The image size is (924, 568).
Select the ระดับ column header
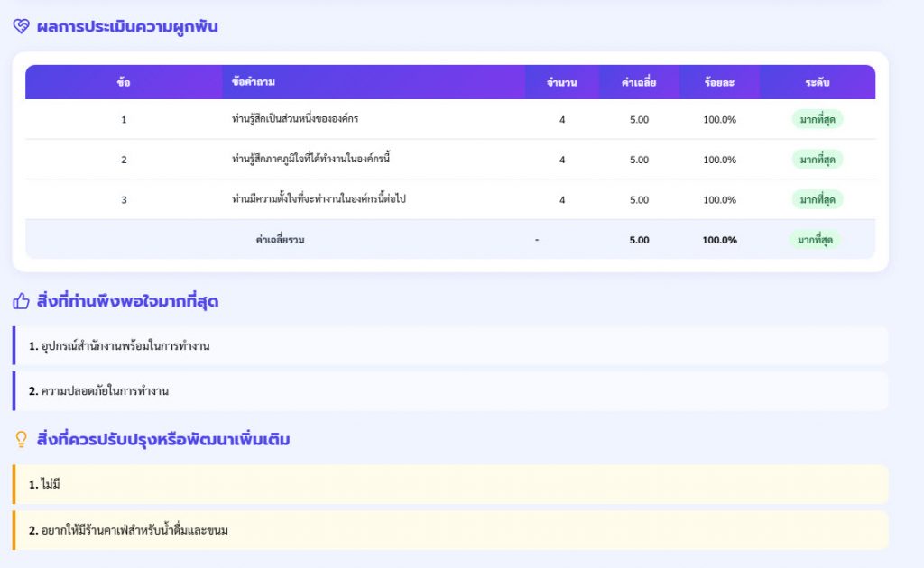tap(817, 83)
